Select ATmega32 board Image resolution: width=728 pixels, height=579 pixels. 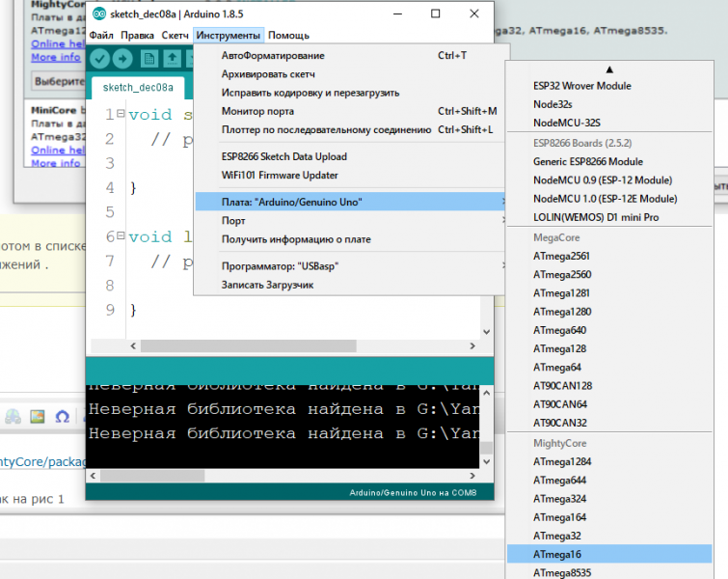[609, 536]
